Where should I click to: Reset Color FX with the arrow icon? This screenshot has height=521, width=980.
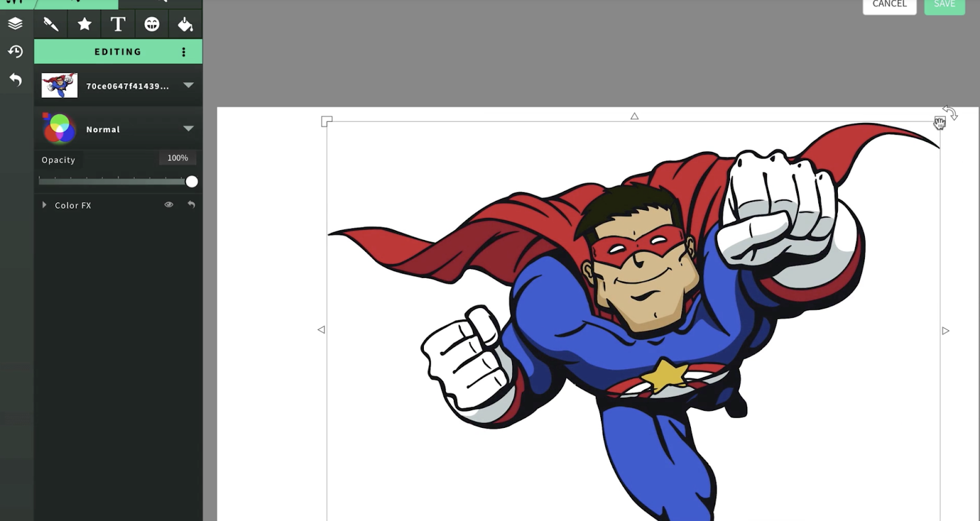pyautogui.click(x=191, y=204)
